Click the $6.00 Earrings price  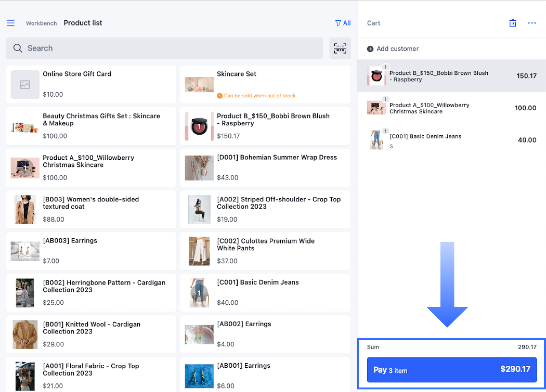[225, 386]
